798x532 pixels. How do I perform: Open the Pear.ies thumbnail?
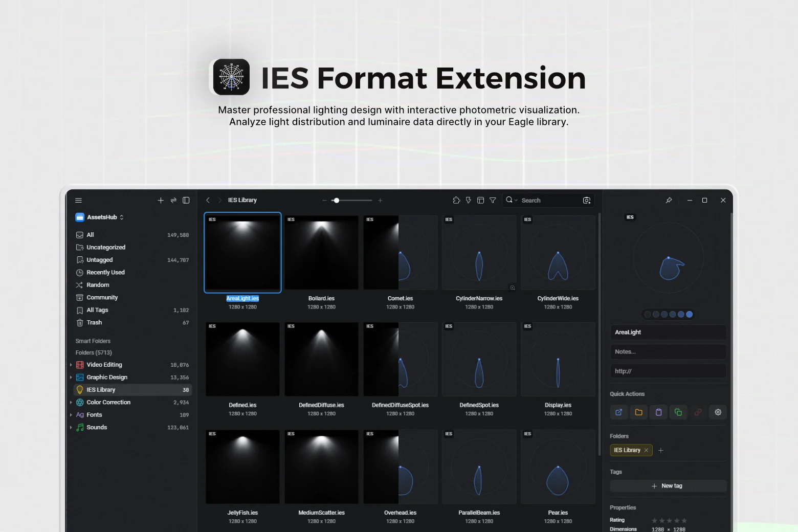tap(558, 467)
